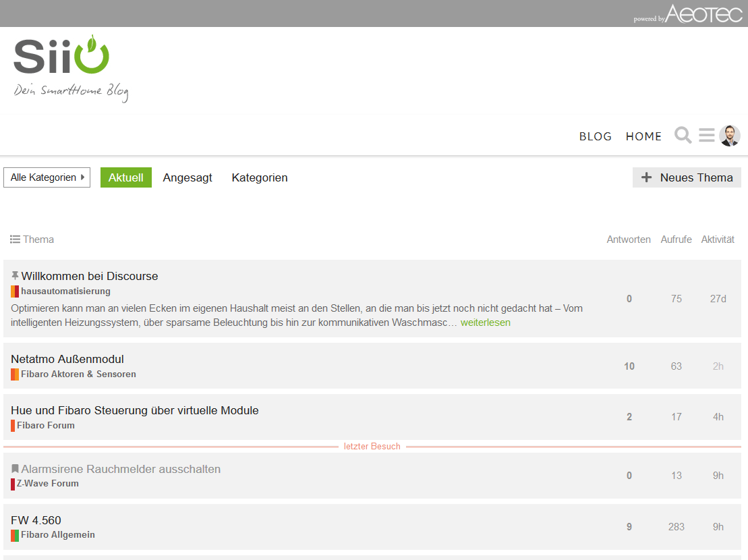Click the Aeotec powered-by logo
Image resolution: width=748 pixels, height=560 pixels.
[x=688, y=14]
